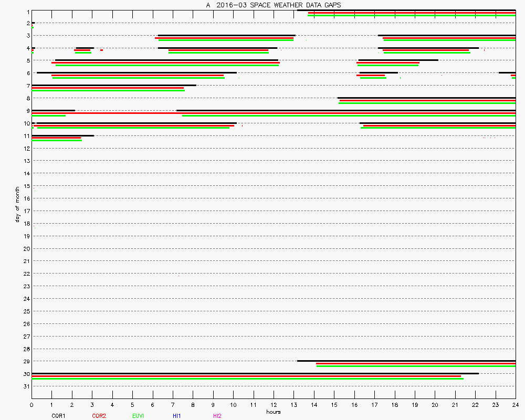Click the green EUVI gap bar on day 7

[x=108, y=91]
